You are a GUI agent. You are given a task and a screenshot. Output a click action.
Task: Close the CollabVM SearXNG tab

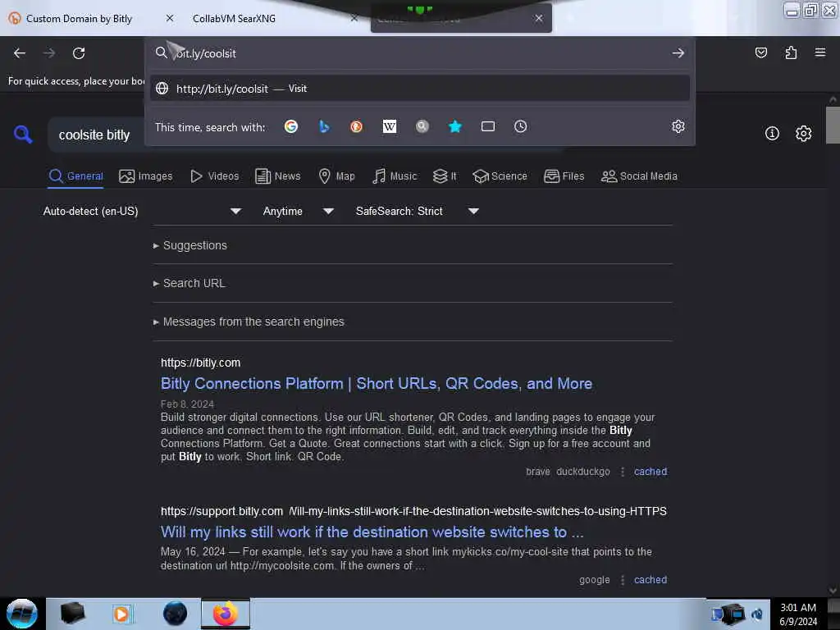(354, 18)
